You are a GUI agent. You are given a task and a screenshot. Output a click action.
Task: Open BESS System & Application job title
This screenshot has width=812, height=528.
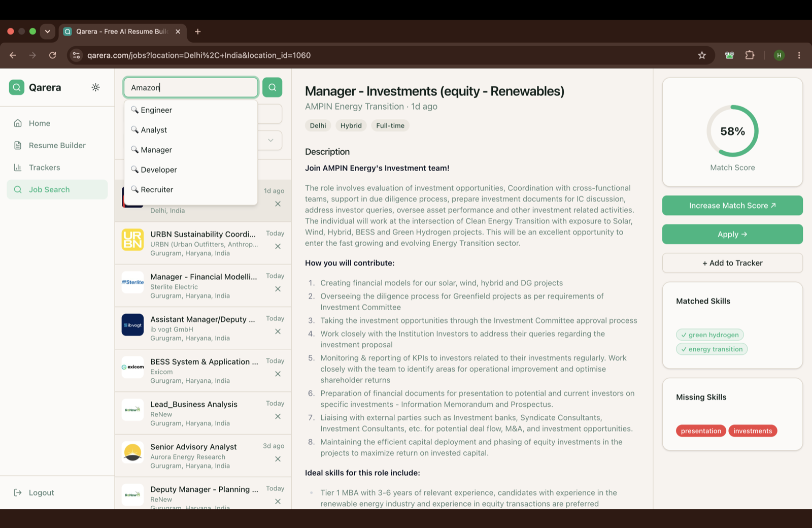click(204, 361)
